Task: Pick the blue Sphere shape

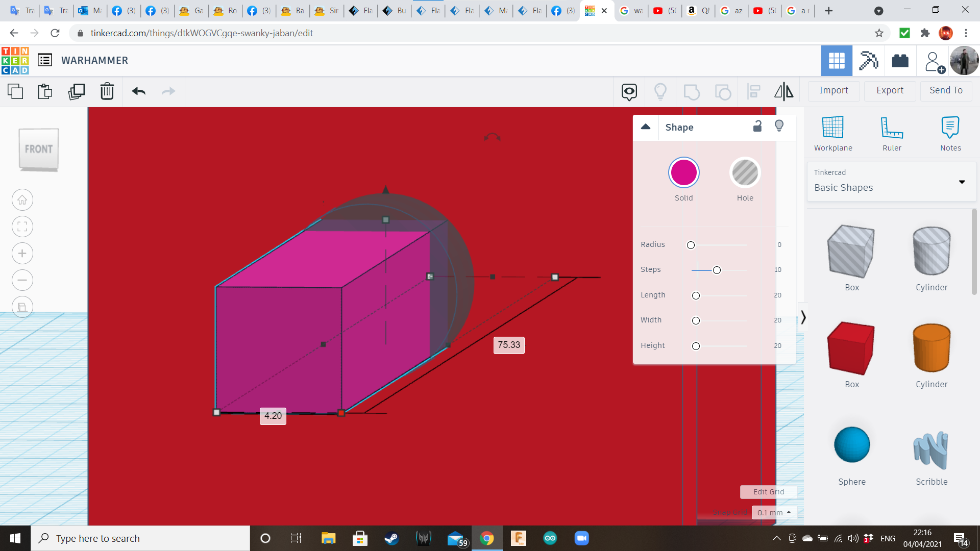Action: (x=852, y=445)
